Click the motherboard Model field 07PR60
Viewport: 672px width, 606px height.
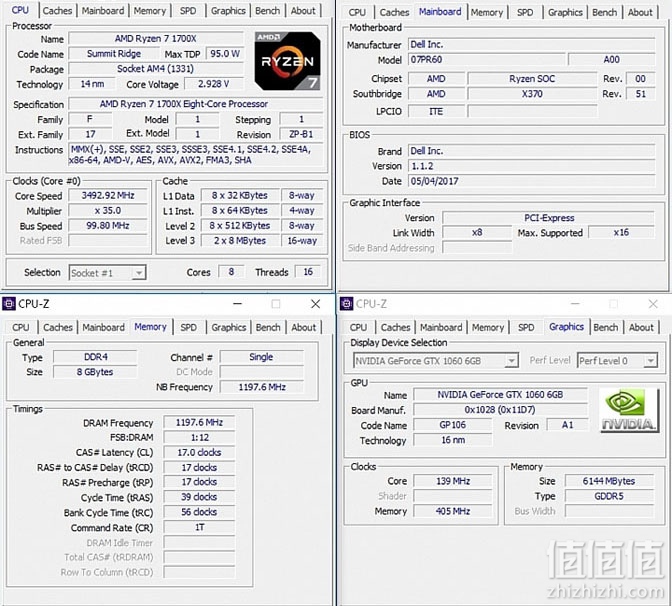point(487,60)
